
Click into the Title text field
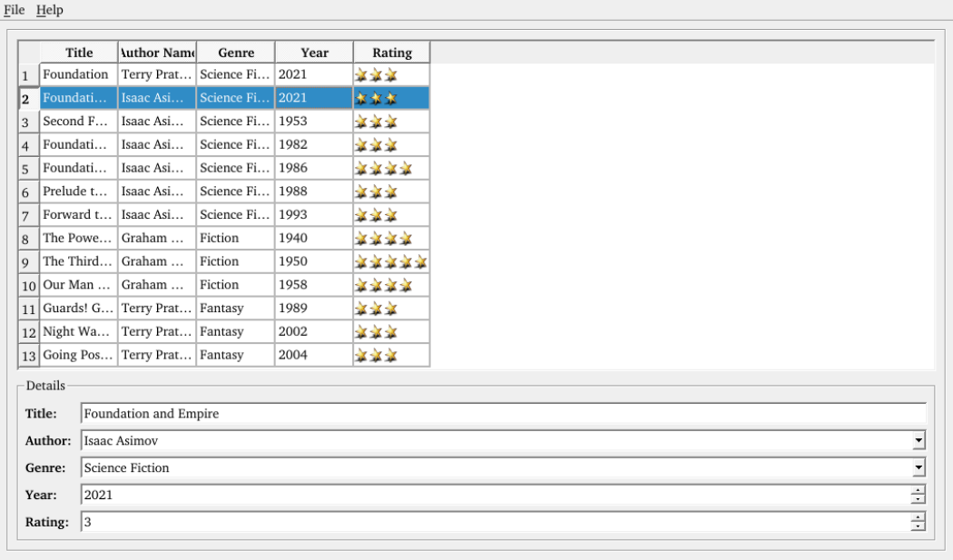click(x=503, y=414)
